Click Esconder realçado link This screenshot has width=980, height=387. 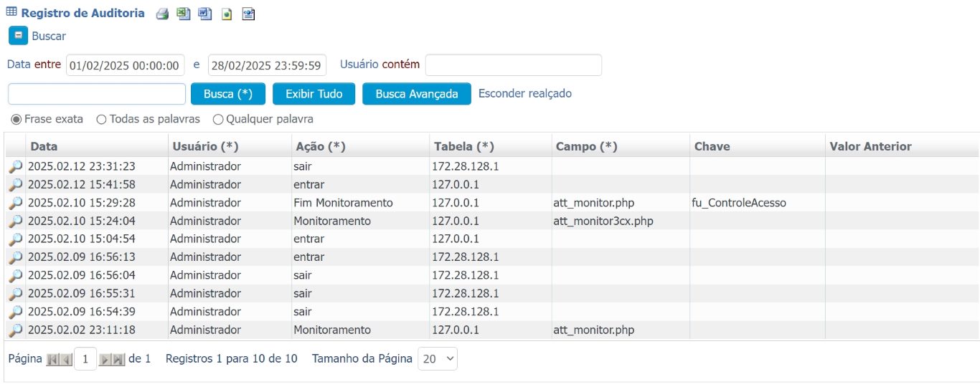pyautogui.click(x=525, y=93)
